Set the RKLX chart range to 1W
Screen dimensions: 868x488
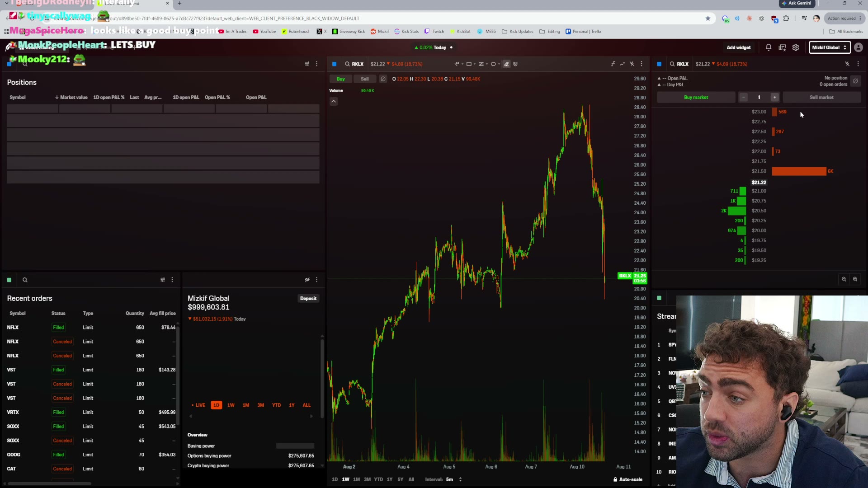click(346, 480)
